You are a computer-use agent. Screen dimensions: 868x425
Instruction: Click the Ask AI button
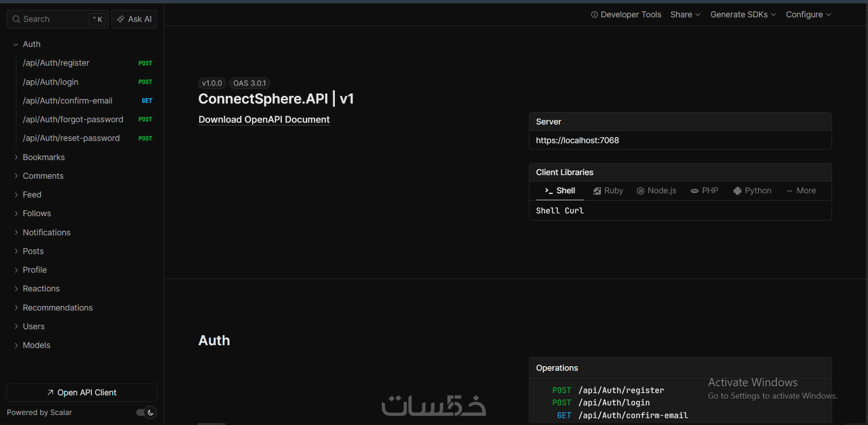[x=134, y=19]
